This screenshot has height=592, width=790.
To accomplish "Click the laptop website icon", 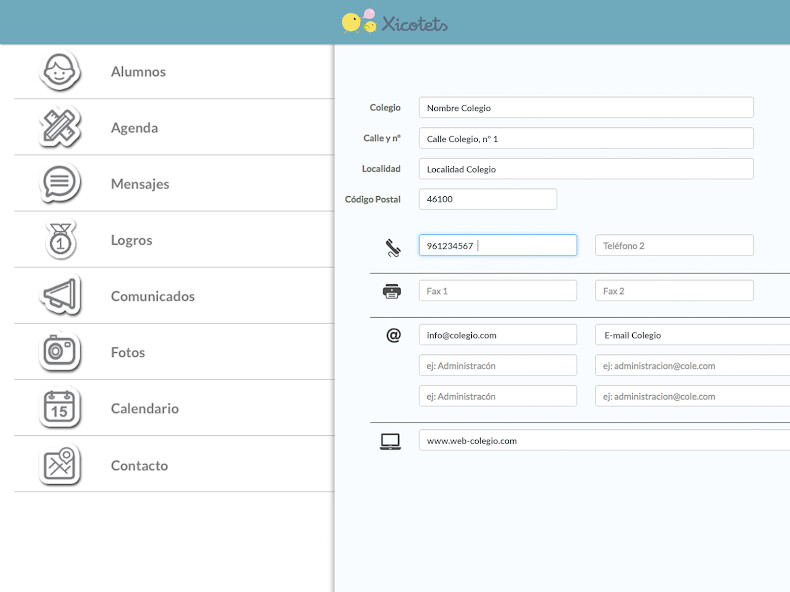I will (x=390, y=441).
